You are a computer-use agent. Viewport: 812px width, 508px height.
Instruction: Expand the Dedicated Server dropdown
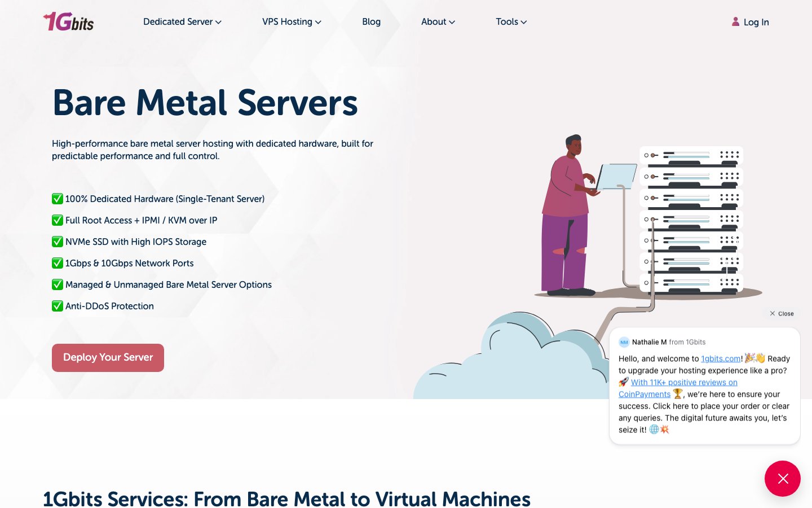point(182,21)
